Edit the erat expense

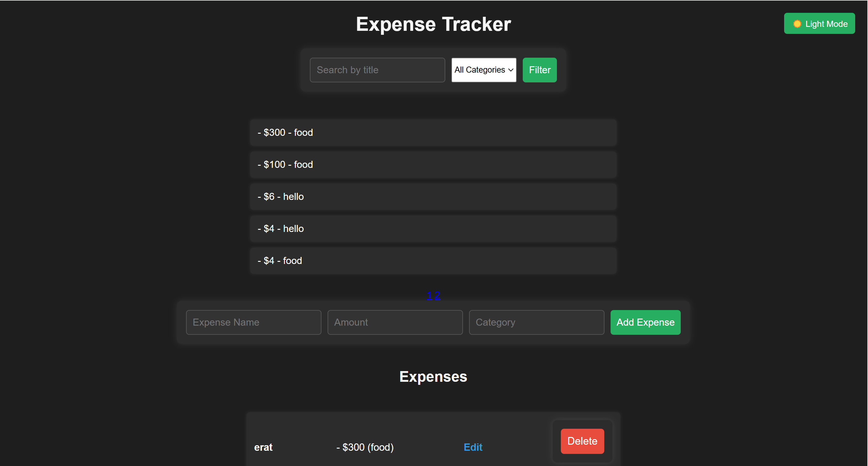(472, 447)
